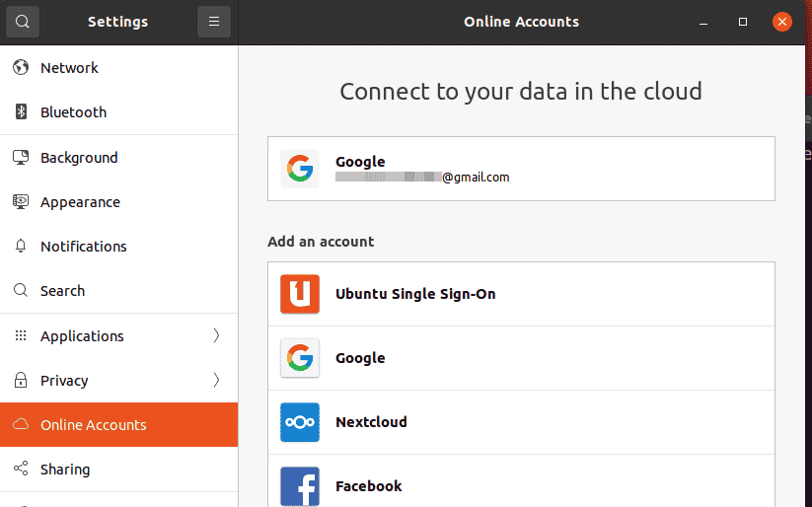Click 'Connect to your data in the cloud' heading
Screen dimensions: 812x507
[520, 91]
